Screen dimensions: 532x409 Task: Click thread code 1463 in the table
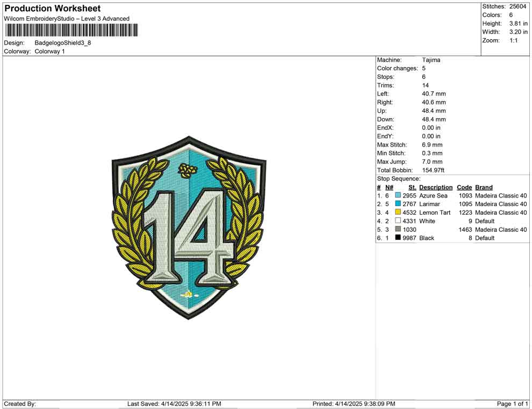point(465,229)
